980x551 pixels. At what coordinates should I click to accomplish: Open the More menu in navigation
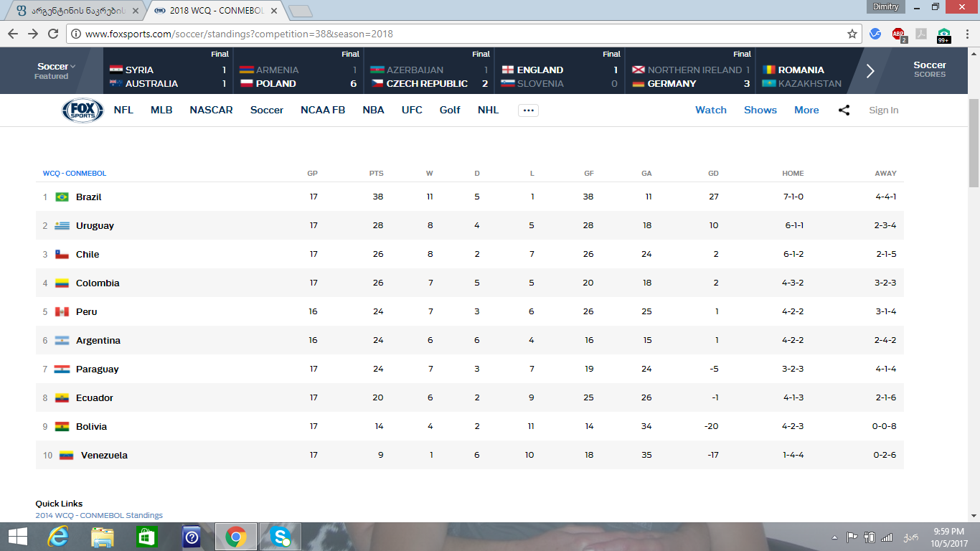(x=806, y=110)
